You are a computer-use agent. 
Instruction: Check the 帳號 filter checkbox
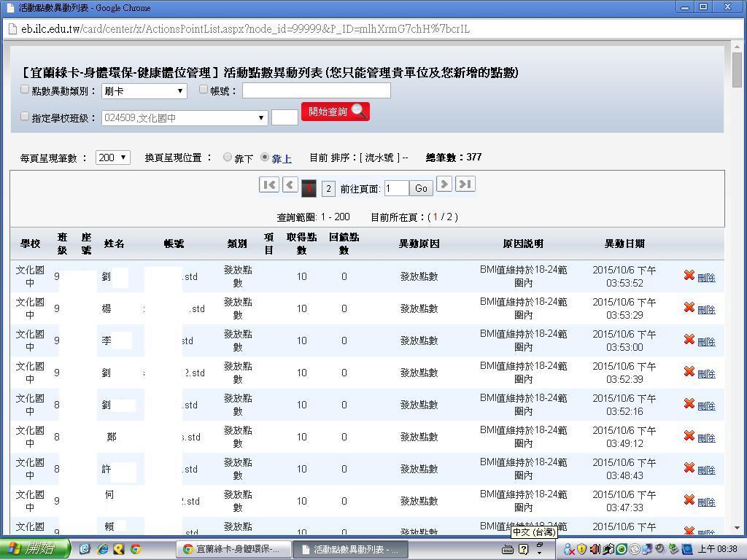pyautogui.click(x=204, y=90)
